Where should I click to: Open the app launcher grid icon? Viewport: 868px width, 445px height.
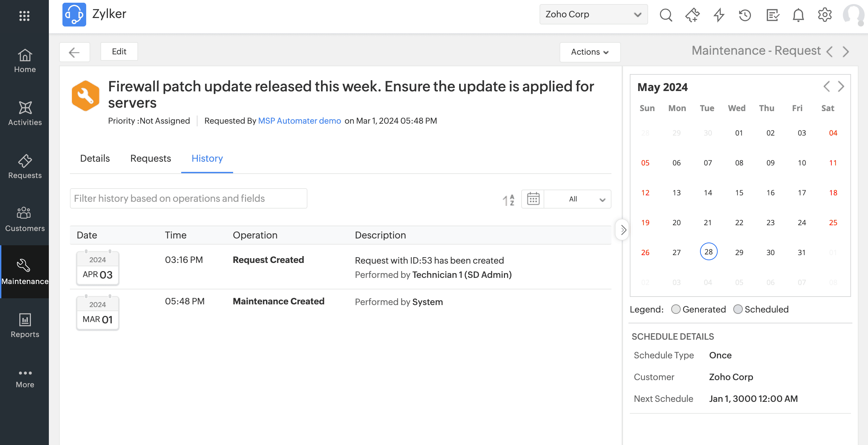point(24,16)
